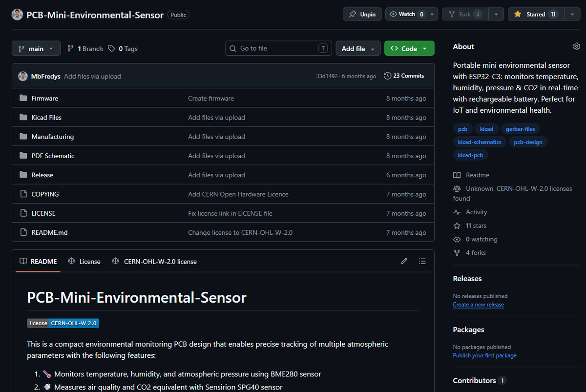The height and width of the screenshot is (392, 586).
Task: Open commit message 'Fix license link in LICENSE file'
Action: coord(230,213)
